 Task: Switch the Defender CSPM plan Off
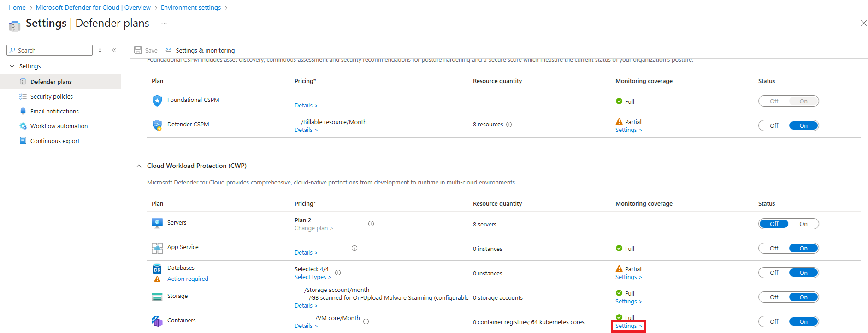tap(774, 125)
